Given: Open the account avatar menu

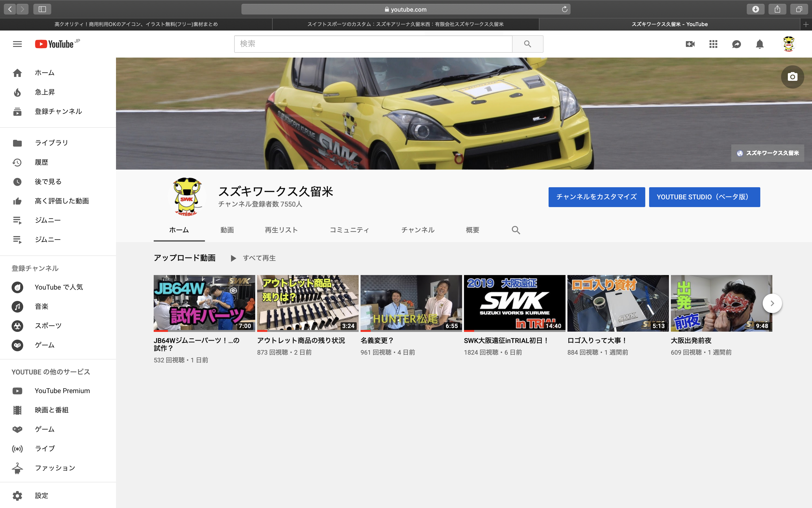Looking at the screenshot, I should tap(789, 44).
